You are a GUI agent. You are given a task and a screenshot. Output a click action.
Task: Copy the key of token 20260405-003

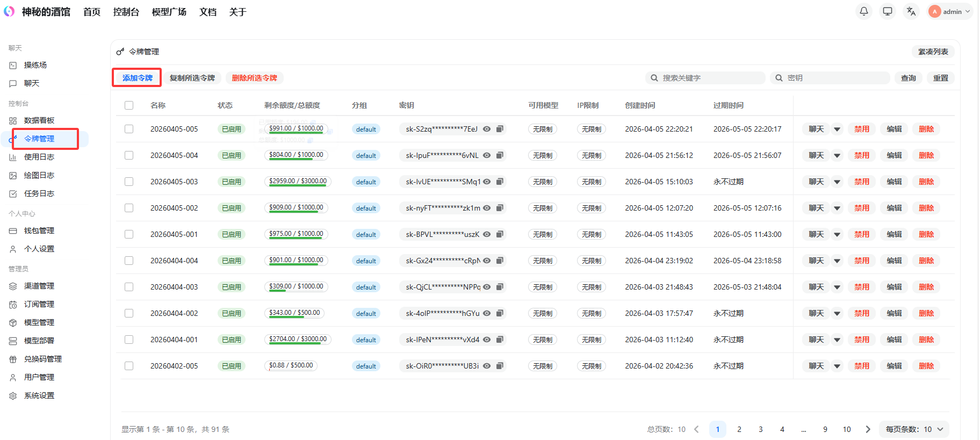tap(500, 182)
